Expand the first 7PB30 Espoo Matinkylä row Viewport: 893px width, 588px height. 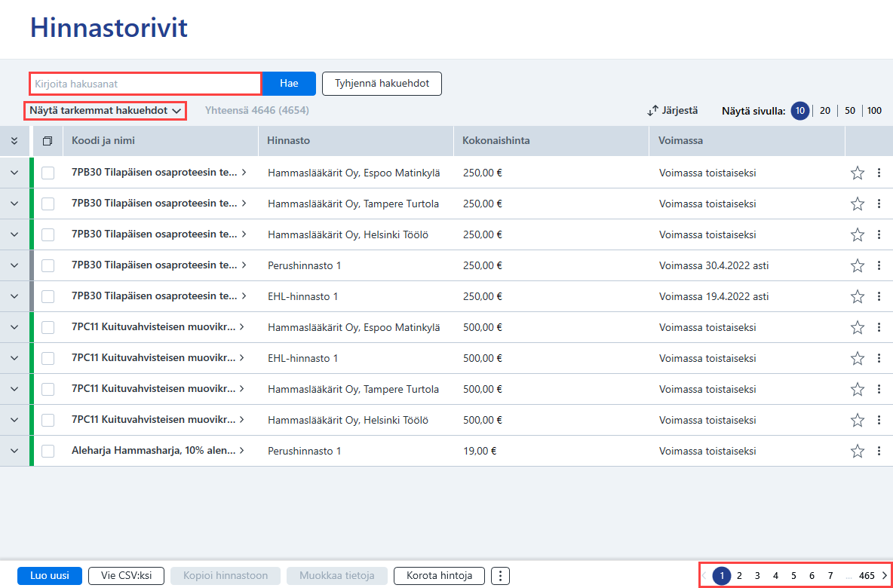14,173
